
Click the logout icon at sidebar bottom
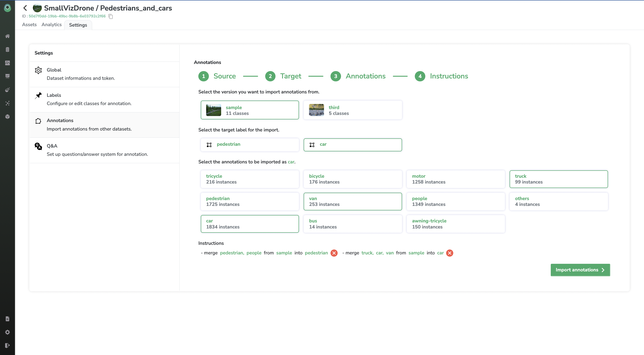pos(8,345)
